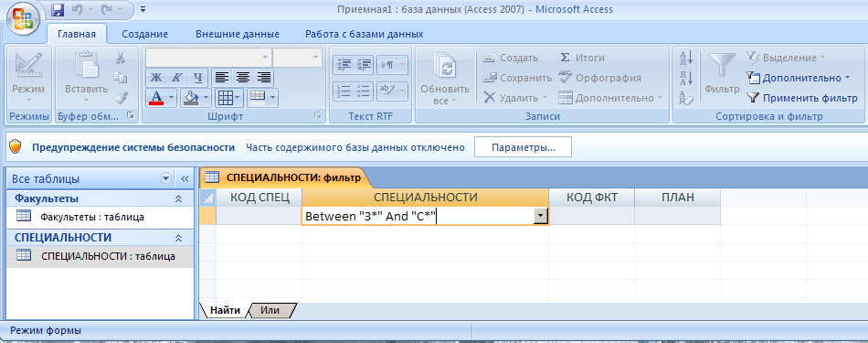Click the Режим view button
Viewport: 868px width, 343px height.
[x=28, y=78]
